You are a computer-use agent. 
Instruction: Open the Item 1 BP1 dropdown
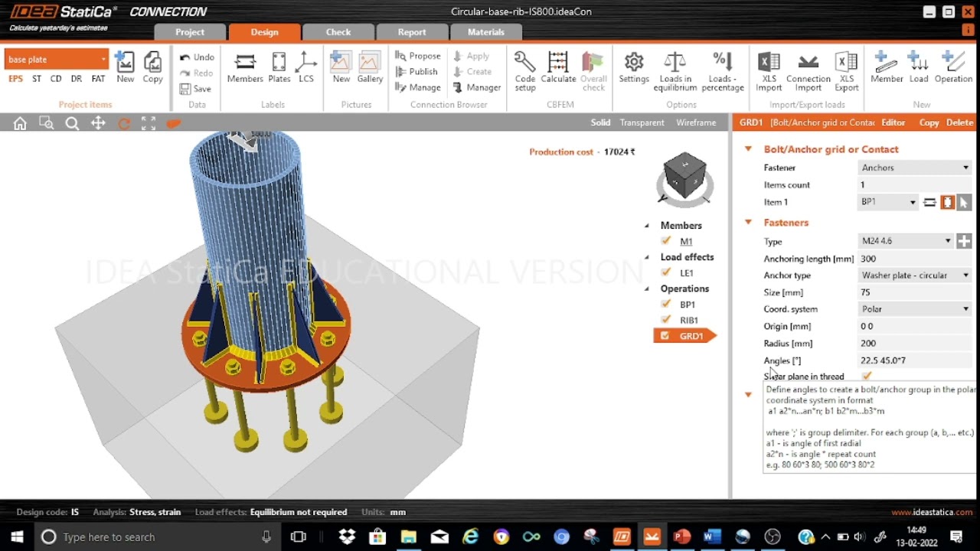888,202
